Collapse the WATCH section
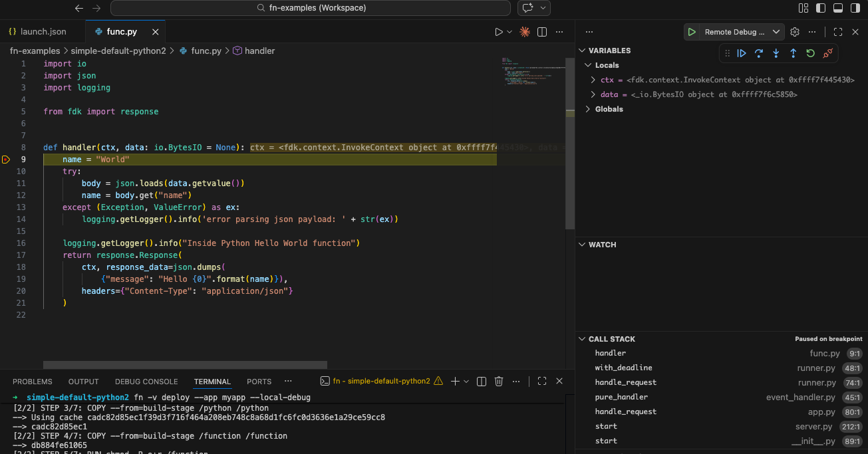 pos(582,245)
